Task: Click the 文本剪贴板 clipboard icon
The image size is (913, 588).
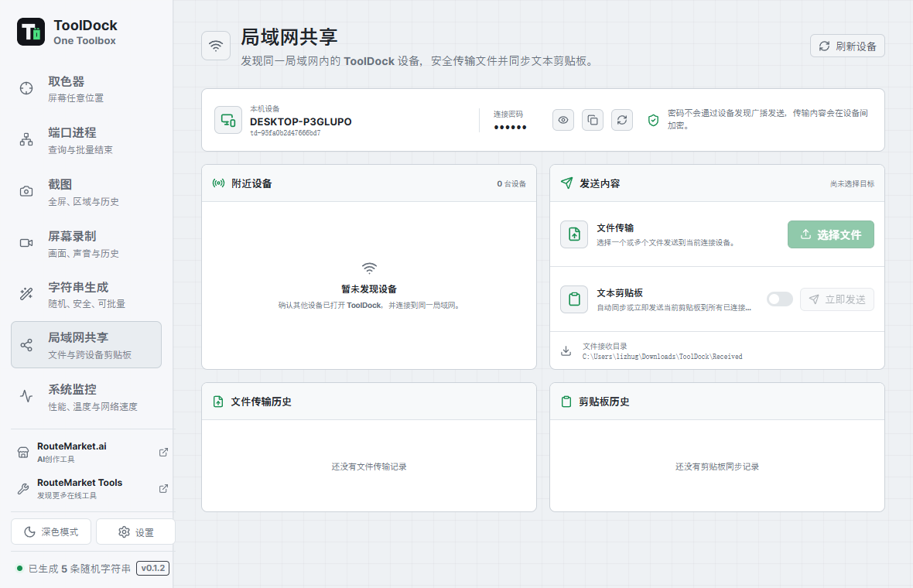Action: pyautogui.click(x=574, y=299)
